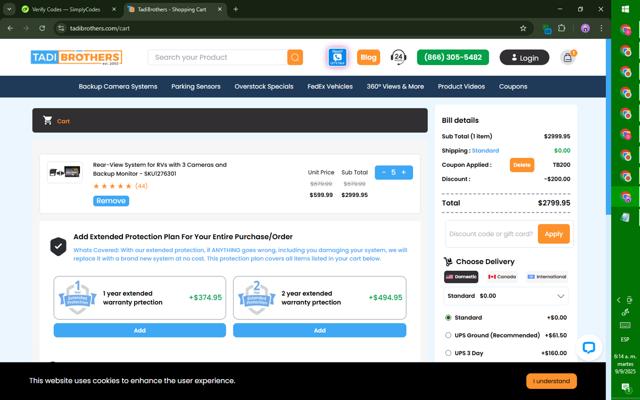640x400 pixels.
Task: Decrease quantity with the minus button
Action: pos(383,173)
